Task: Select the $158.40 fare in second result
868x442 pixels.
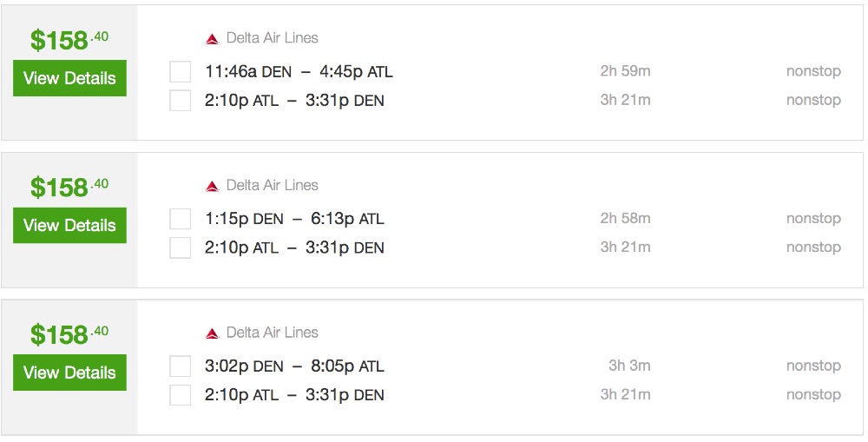Action: [x=69, y=187]
